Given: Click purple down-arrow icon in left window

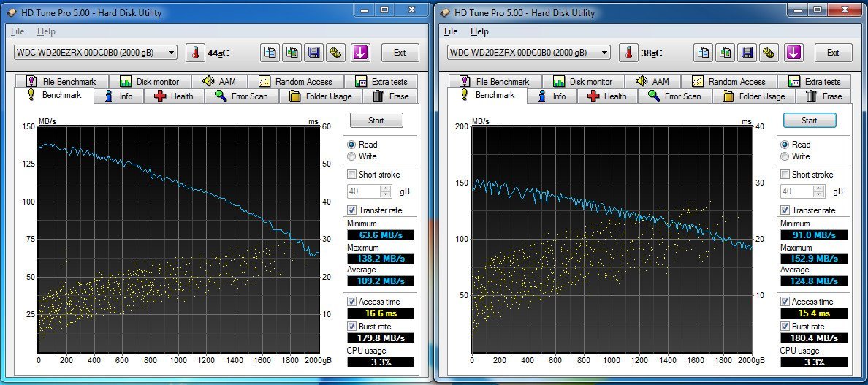Looking at the screenshot, I should pyautogui.click(x=359, y=53).
